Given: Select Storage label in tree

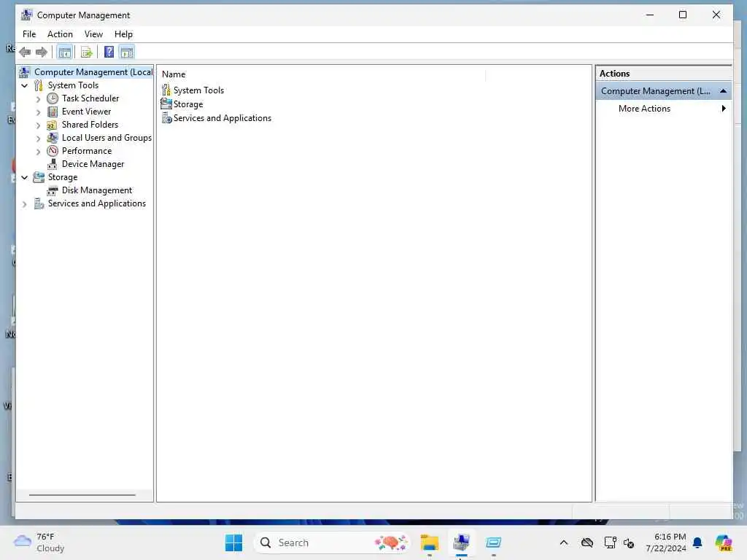Looking at the screenshot, I should point(63,177).
